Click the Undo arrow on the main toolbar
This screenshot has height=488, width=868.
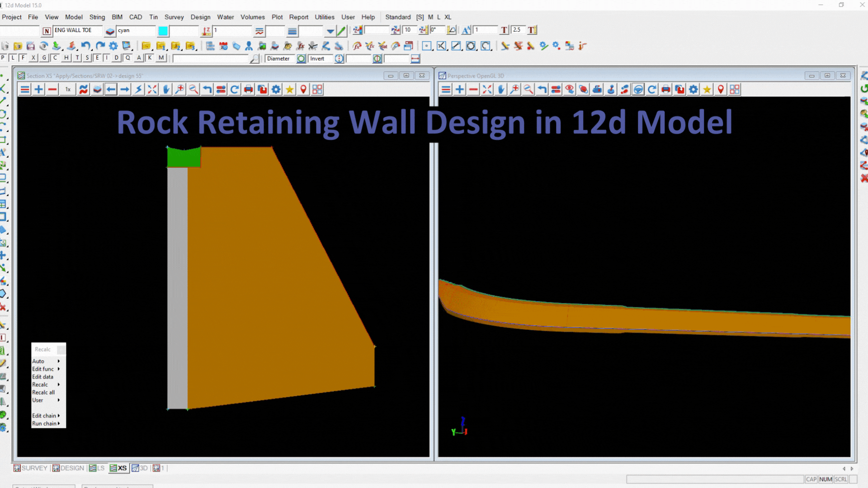[85, 46]
